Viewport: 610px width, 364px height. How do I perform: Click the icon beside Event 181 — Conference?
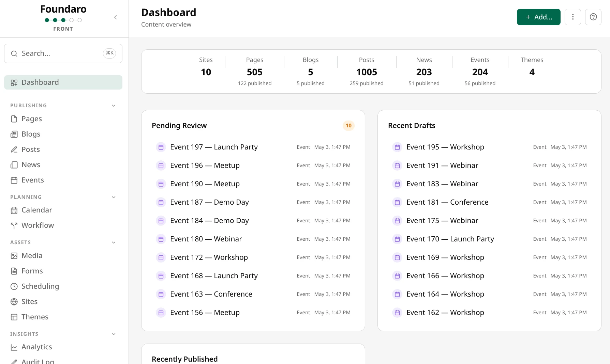(397, 202)
